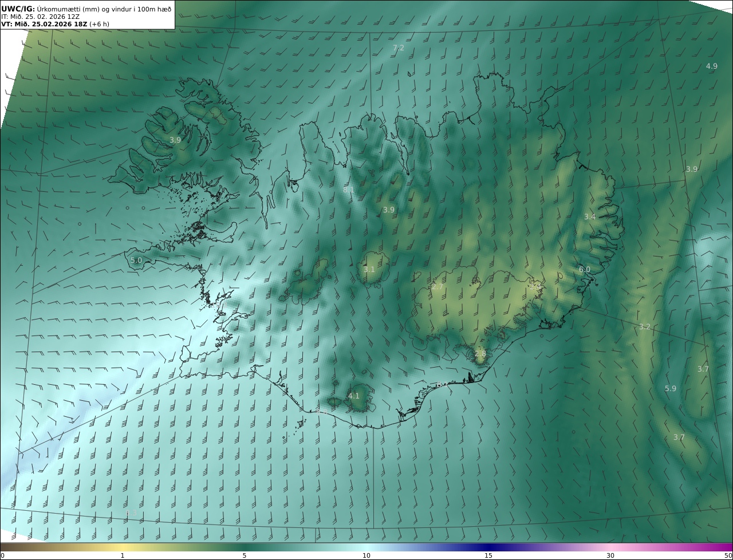Screen dimensions: 733x560
Task: Click the 7.2 value label
Action: 399,48
